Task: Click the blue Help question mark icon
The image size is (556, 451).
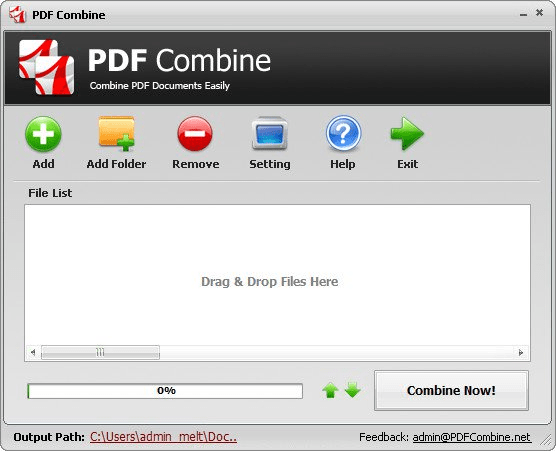Action: [x=343, y=133]
